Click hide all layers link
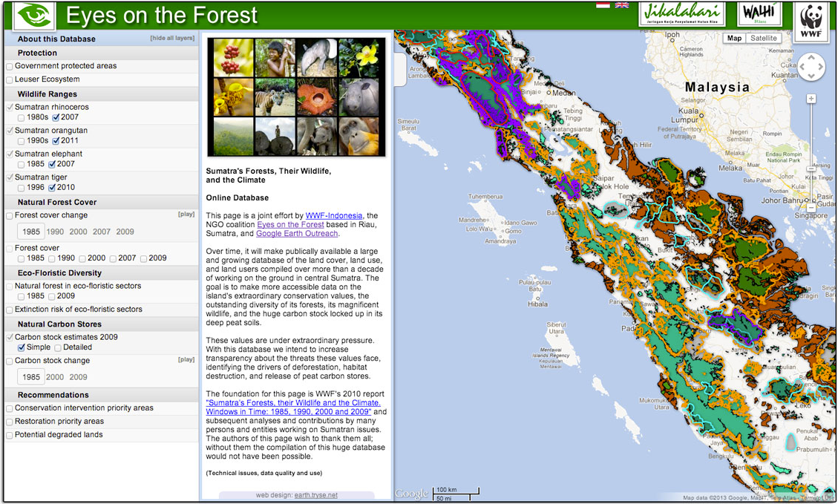 coord(172,38)
